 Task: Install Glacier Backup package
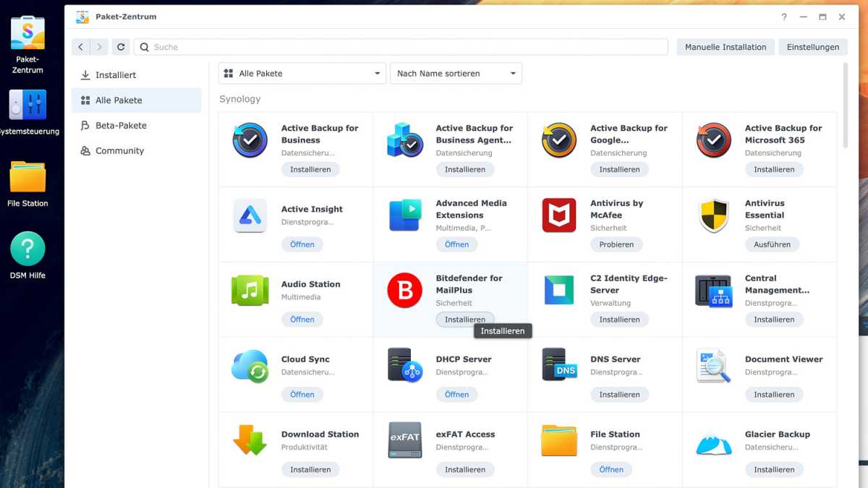pos(774,470)
